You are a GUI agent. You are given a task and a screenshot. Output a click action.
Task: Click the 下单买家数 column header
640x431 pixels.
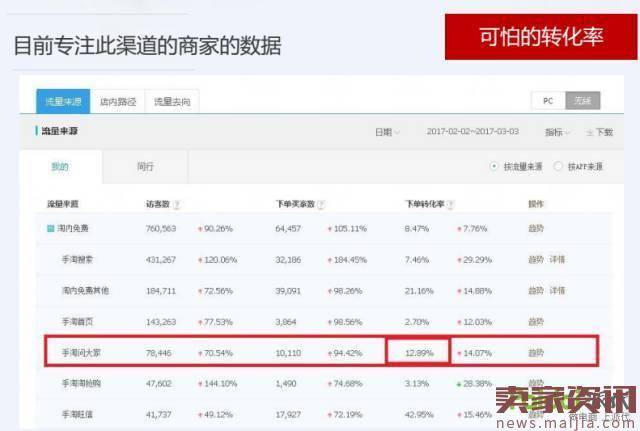pyautogui.click(x=295, y=204)
